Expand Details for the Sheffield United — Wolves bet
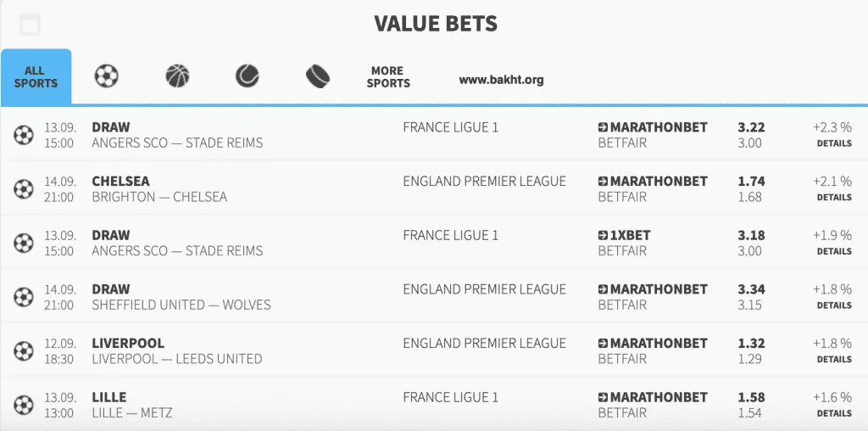This screenshot has width=868, height=431. [x=834, y=305]
